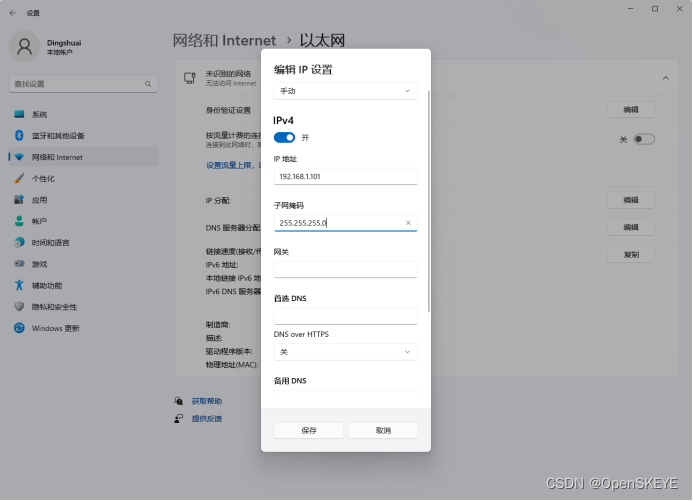The image size is (693, 501).
Task: Open 蓝牙和其他设备 settings category
Action: click(83, 136)
